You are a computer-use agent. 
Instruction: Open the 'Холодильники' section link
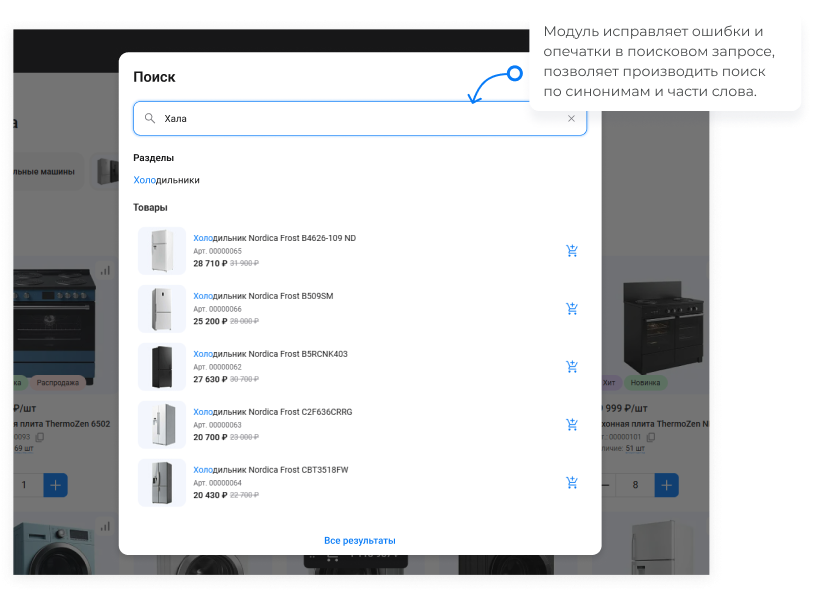(x=166, y=180)
